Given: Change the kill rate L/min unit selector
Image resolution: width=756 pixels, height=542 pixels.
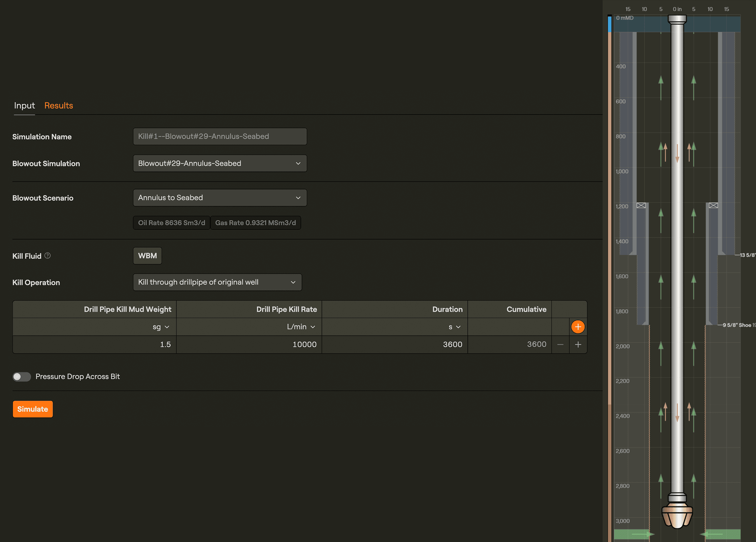Looking at the screenshot, I should [301, 327].
